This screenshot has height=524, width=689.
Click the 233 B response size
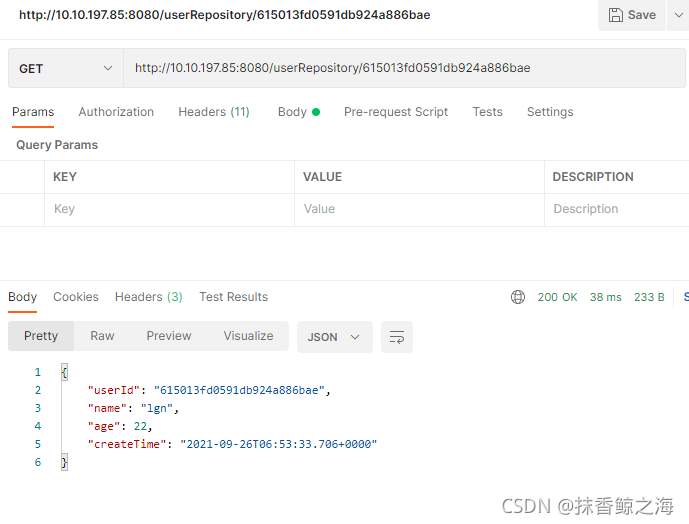[x=649, y=298]
